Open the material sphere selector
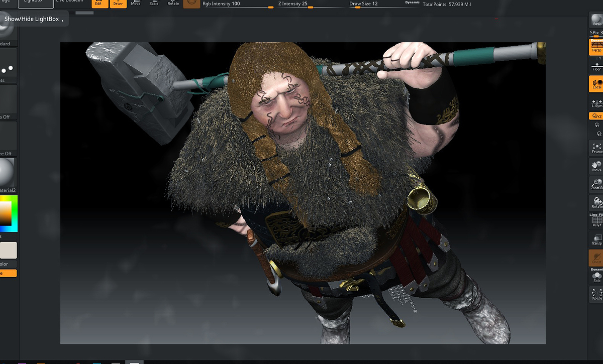Viewport: 603px width, 364px height. click(x=8, y=176)
